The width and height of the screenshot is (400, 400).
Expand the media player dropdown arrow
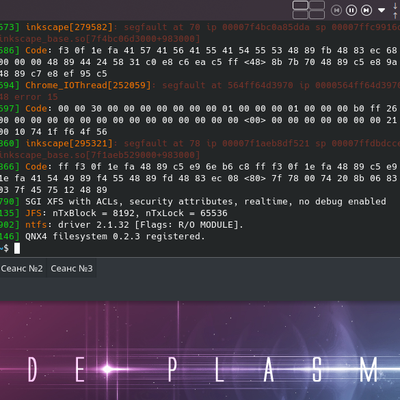(x=381, y=10)
